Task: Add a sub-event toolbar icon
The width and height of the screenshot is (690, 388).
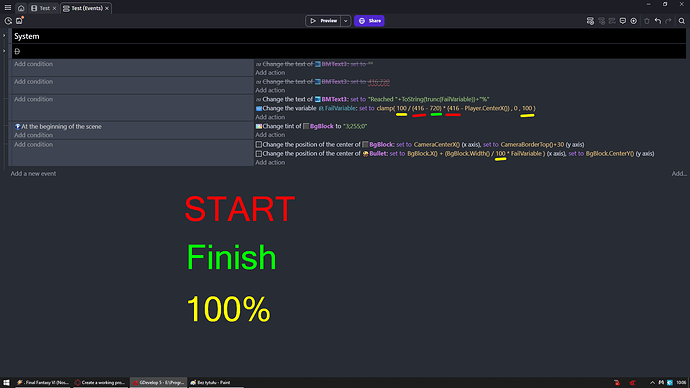Action: (601, 21)
